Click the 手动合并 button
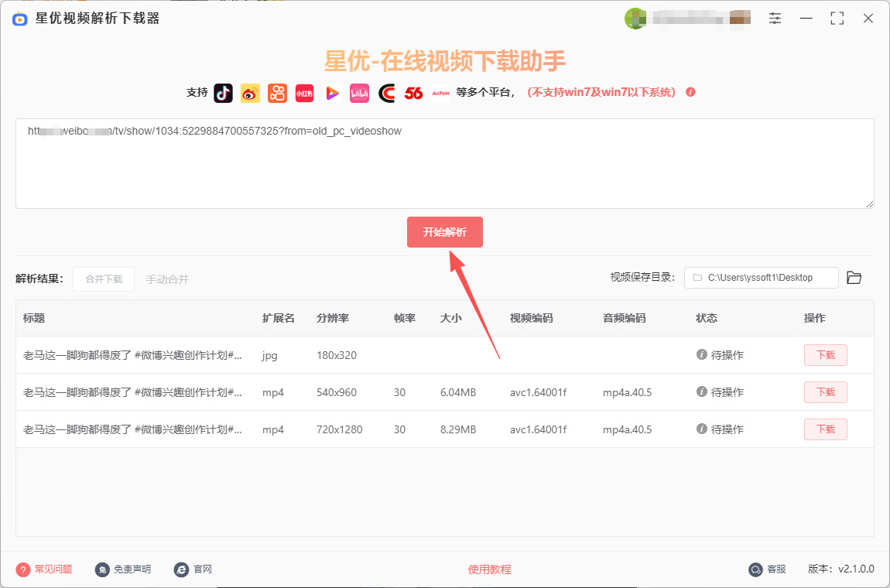This screenshot has width=890, height=588. (167, 279)
